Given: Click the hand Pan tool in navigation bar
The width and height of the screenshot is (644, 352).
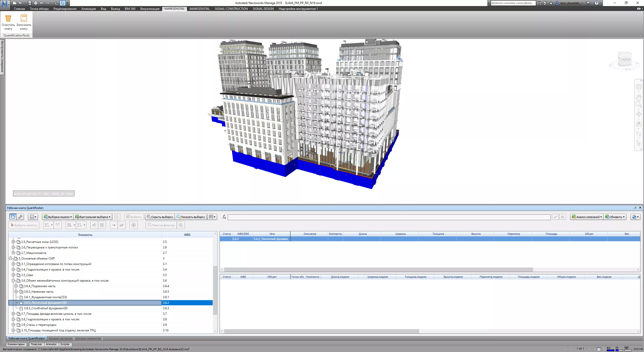Looking at the screenshot, I should (638, 97).
